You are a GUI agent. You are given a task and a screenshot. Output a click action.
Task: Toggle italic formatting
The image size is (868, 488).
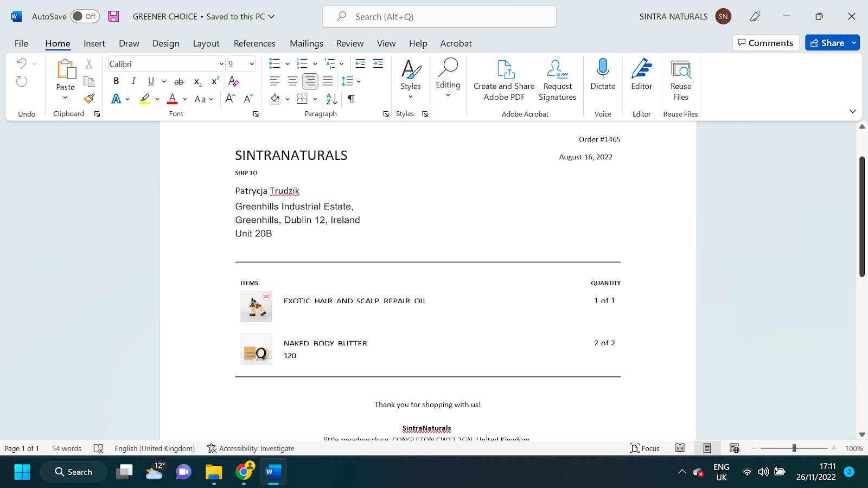pos(133,81)
